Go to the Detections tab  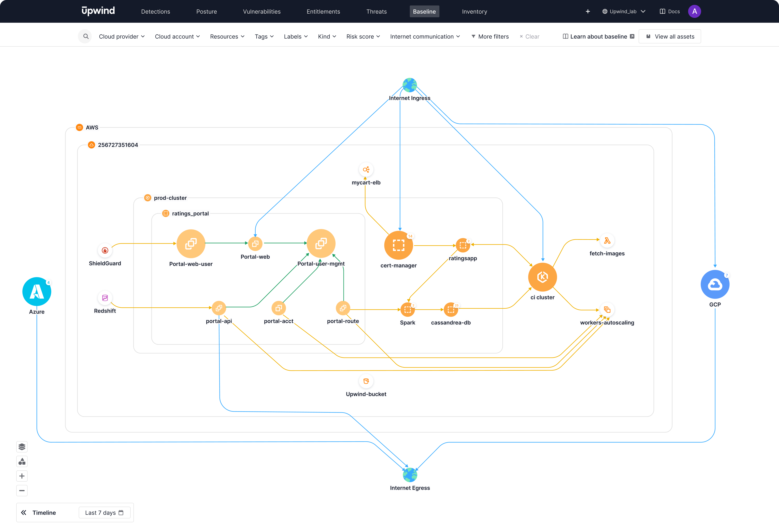[x=156, y=11]
